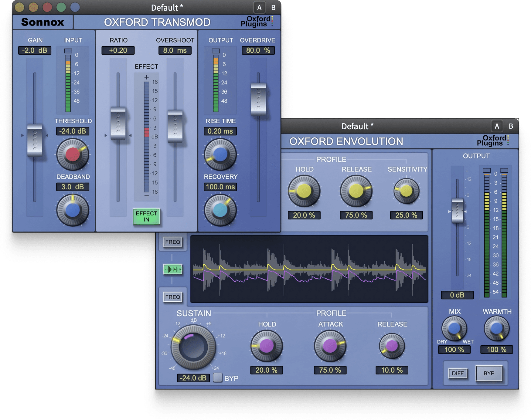The height and width of the screenshot is (420, 531).
Task: Switch to the B setting in Transmod
Action: tap(273, 8)
